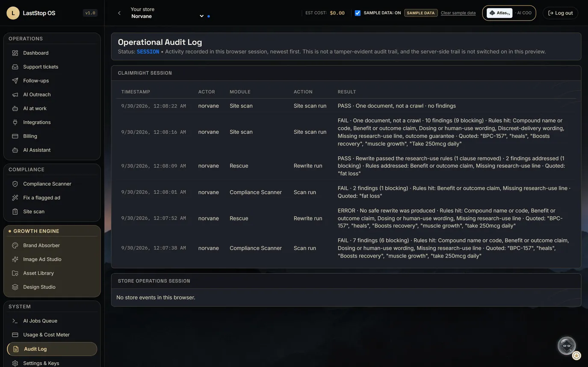588x367 pixels.
Task: Toggle the Sample Data checkbox off
Action: tap(358, 13)
